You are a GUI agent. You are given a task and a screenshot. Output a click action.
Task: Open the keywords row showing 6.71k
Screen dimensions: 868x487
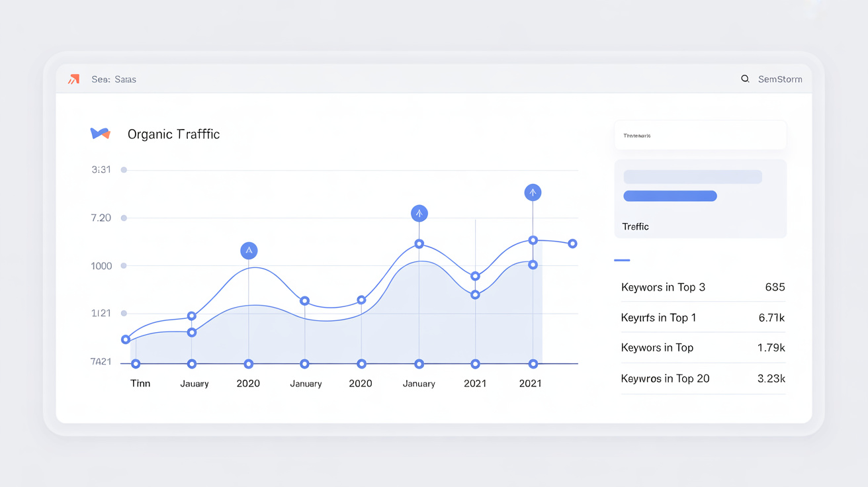pyautogui.click(x=703, y=318)
